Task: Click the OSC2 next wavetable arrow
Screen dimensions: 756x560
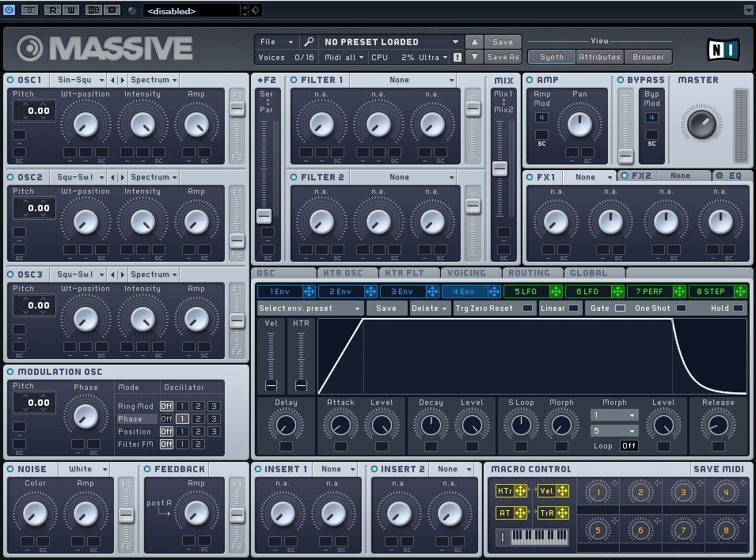Action: [123, 177]
